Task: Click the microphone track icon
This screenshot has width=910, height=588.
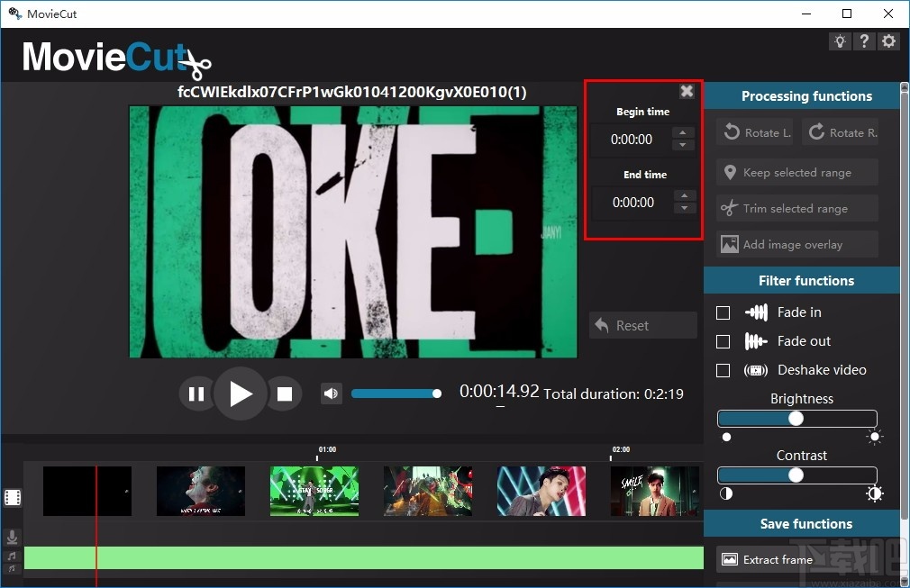Action: [12, 538]
